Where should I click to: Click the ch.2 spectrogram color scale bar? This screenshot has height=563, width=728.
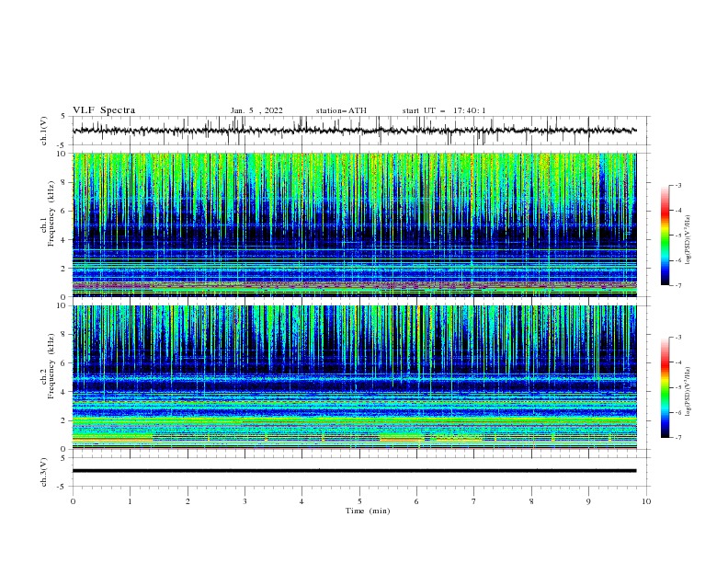tap(665, 387)
